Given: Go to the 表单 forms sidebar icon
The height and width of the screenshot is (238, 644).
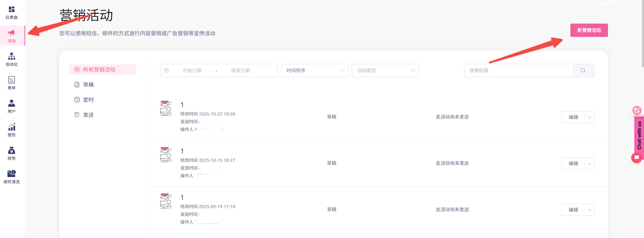Looking at the screenshot, I should (12, 80).
